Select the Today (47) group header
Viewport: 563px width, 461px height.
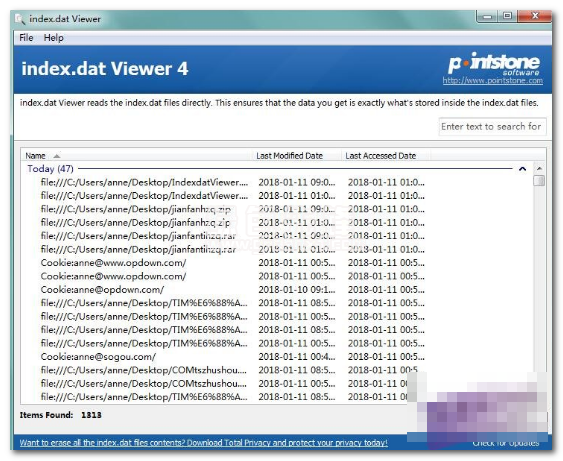51,169
